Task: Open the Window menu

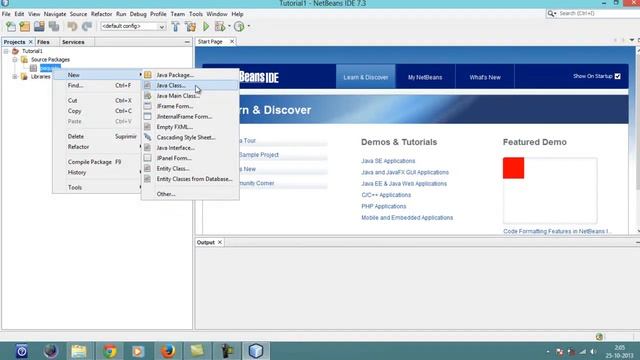Action: click(x=217, y=14)
